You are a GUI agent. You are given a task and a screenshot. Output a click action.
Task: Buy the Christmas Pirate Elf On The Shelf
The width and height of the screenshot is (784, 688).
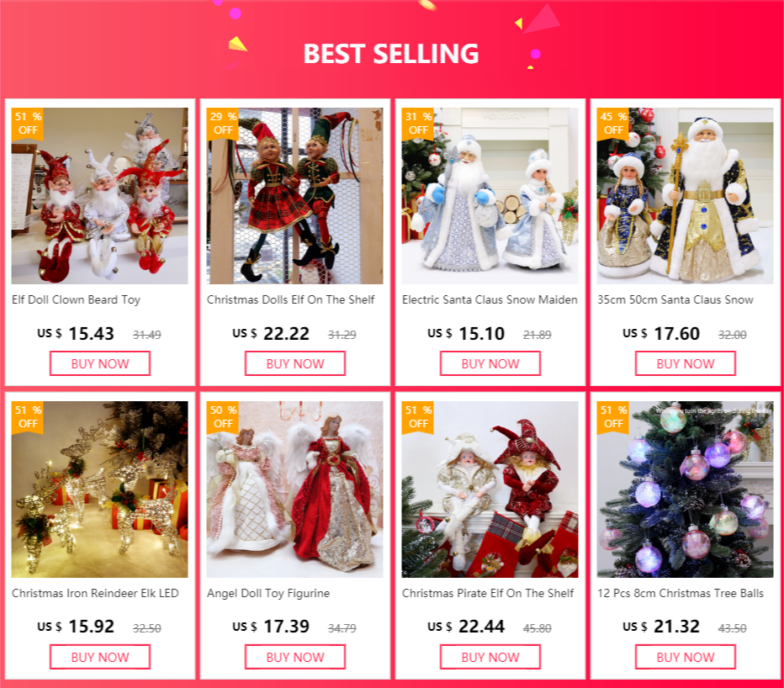(x=490, y=657)
